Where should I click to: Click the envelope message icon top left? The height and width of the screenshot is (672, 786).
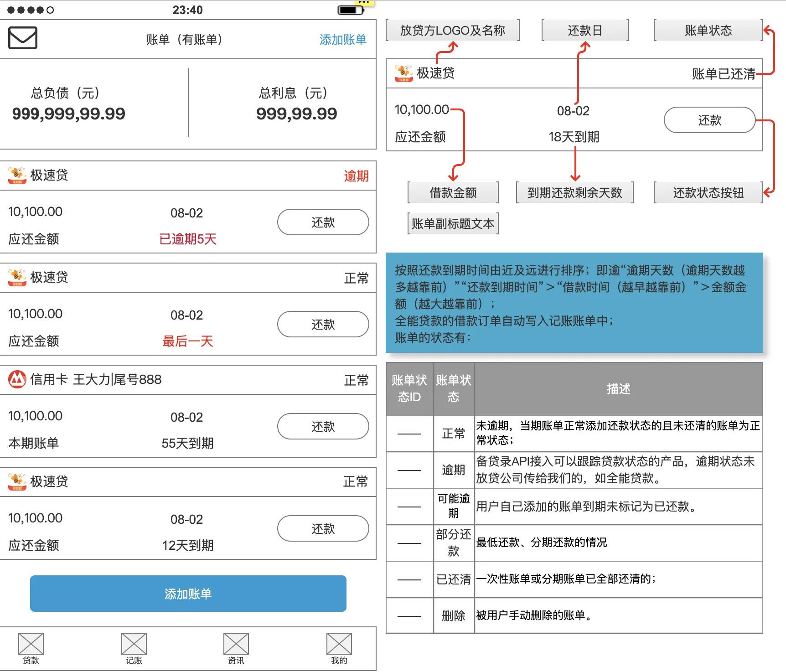click(x=22, y=38)
